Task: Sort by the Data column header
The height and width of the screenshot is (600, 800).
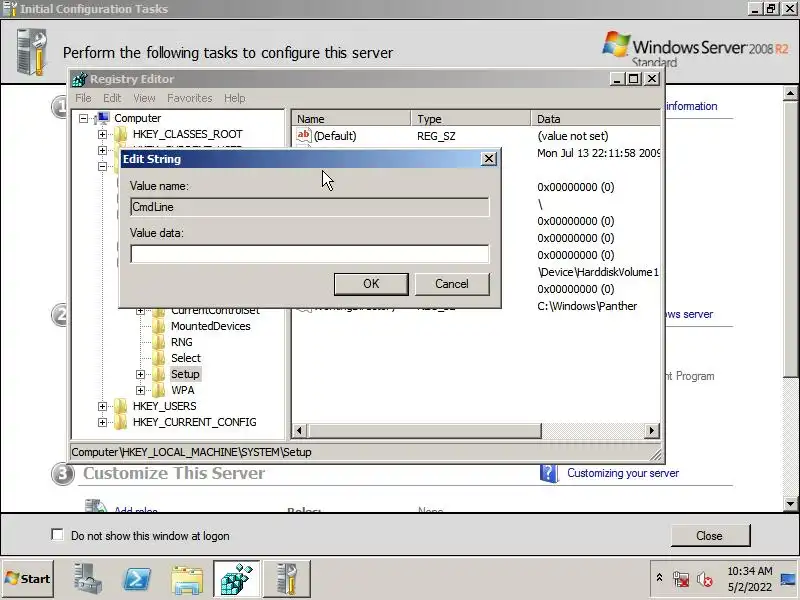Action: (x=595, y=119)
